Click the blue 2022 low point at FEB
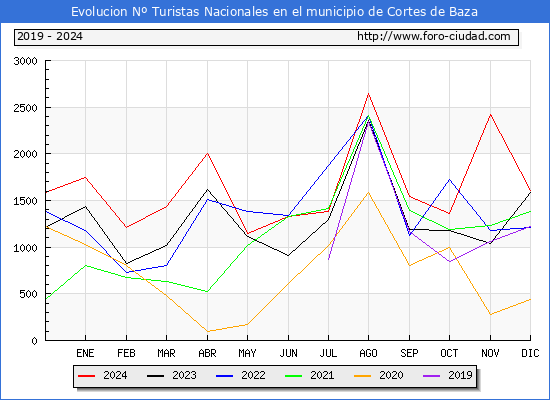 click(x=126, y=272)
